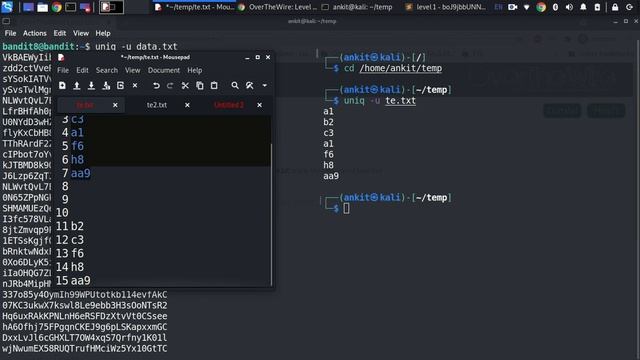Click terminal window icon at top-left of title bar

[x=6, y=21]
